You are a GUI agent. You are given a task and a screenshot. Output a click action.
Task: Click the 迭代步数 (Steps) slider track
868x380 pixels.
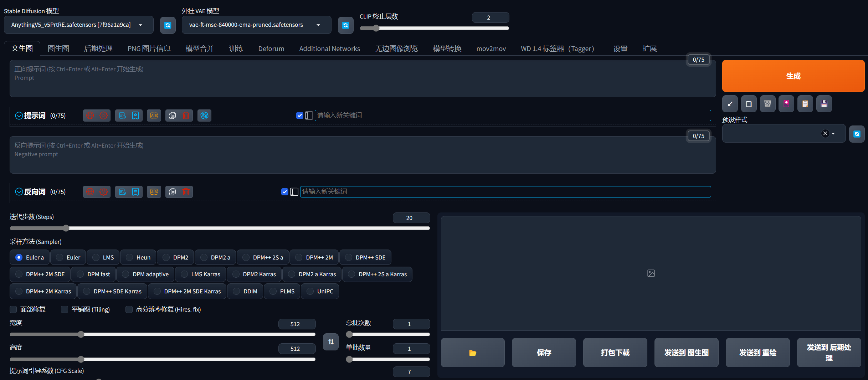click(x=220, y=228)
